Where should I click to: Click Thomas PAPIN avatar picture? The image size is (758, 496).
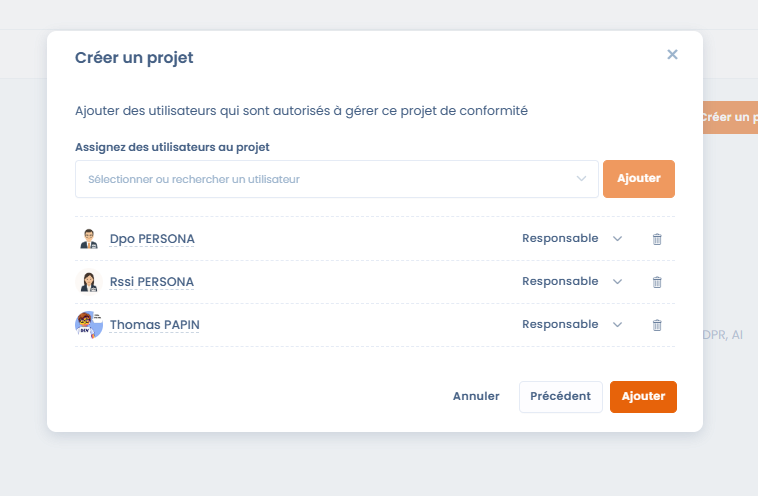(89, 325)
